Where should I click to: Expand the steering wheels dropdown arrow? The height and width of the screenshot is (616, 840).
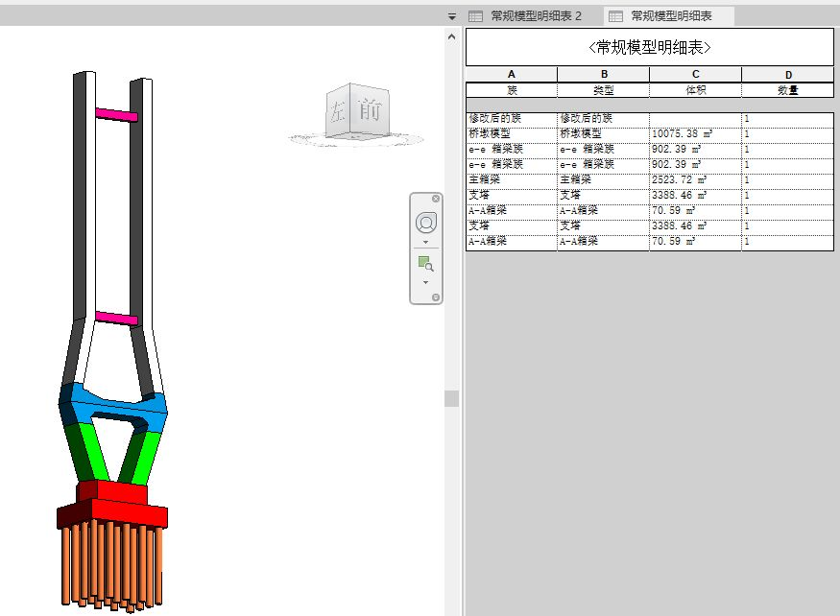point(426,242)
